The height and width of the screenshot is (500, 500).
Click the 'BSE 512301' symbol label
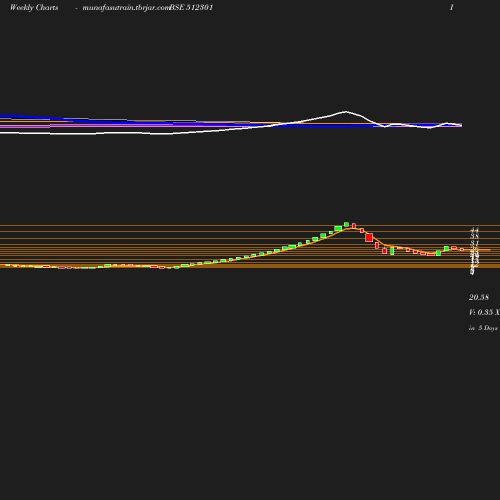point(191,8)
